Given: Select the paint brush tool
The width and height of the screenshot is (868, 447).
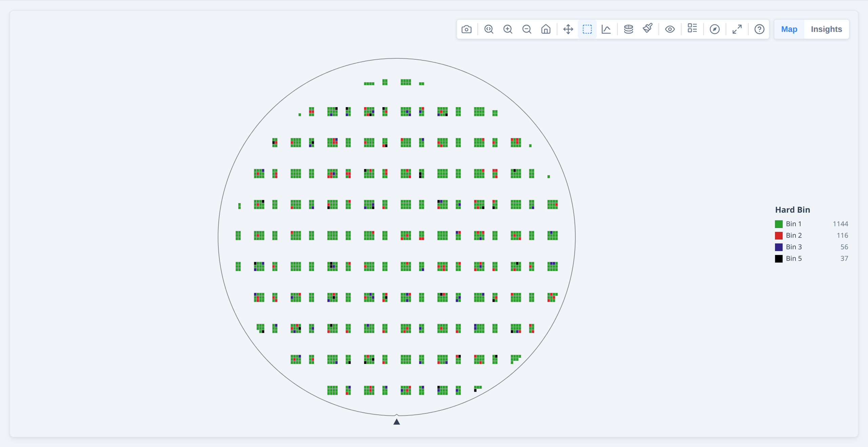Looking at the screenshot, I should click(647, 28).
